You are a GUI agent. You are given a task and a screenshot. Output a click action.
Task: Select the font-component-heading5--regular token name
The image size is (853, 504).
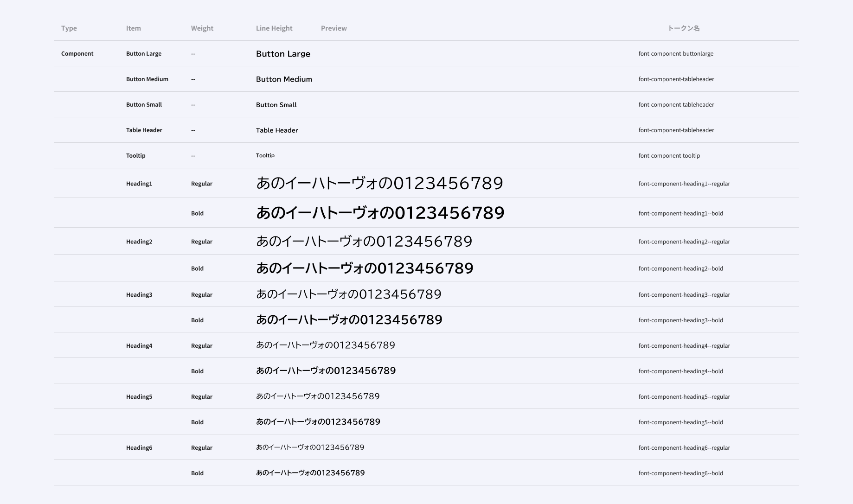click(x=684, y=396)
